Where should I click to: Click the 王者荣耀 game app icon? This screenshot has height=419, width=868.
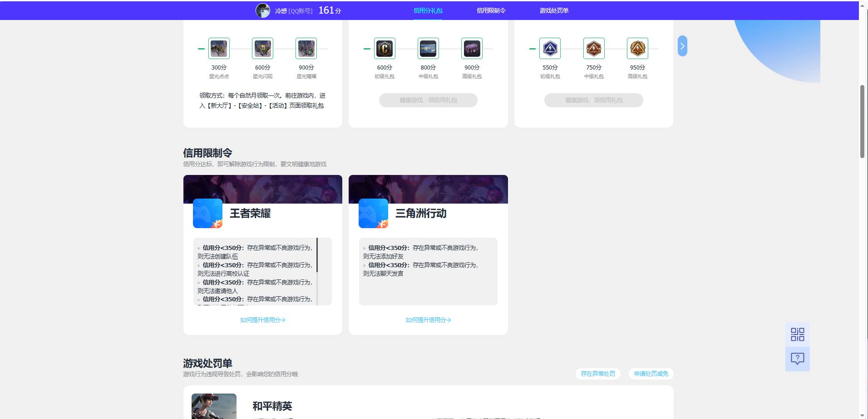point(207,213)
